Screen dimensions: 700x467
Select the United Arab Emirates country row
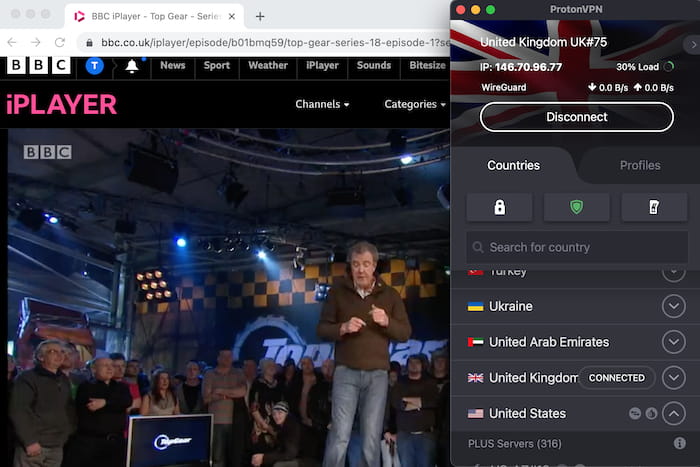tap(575, 342)
